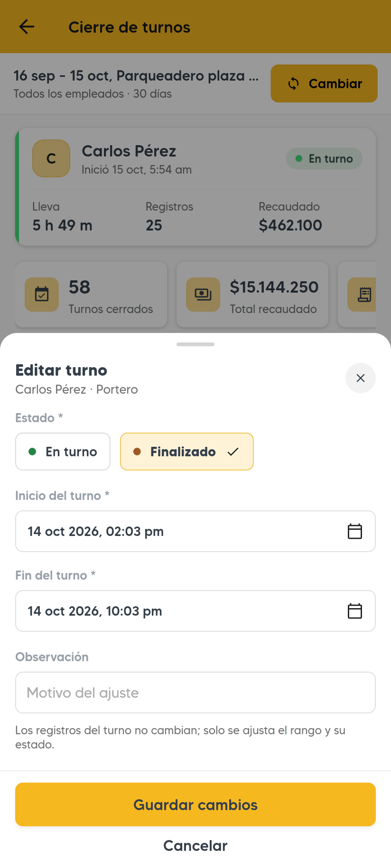The image size is (391, 868).
Task: Focus the Motivo del ajuste input
Action: 195,693
